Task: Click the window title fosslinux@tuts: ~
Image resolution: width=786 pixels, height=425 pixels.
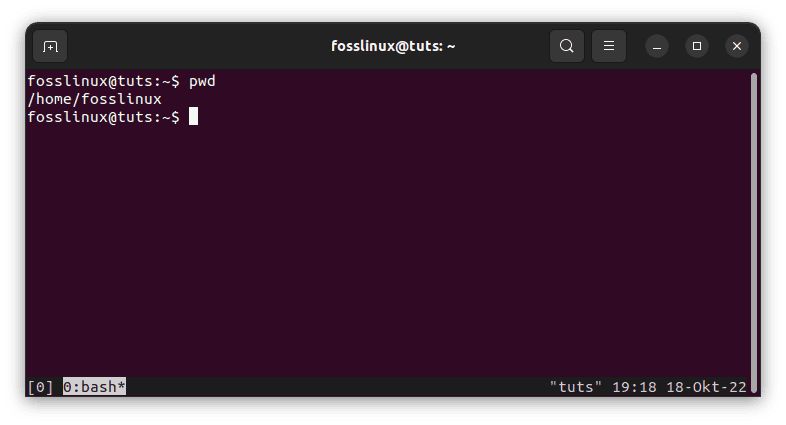Action: [393, 46]
